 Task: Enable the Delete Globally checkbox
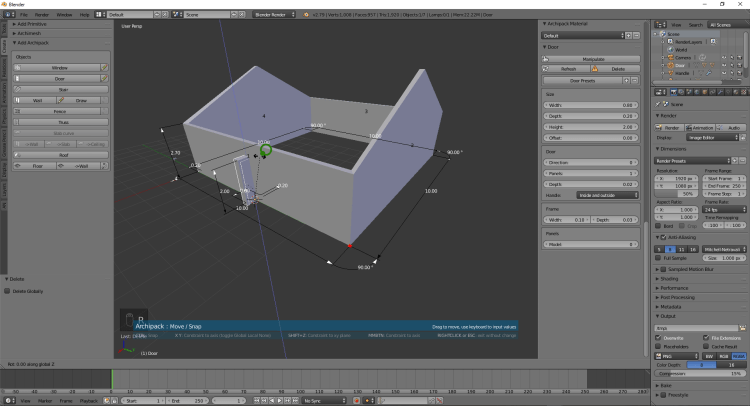(8, 291)
